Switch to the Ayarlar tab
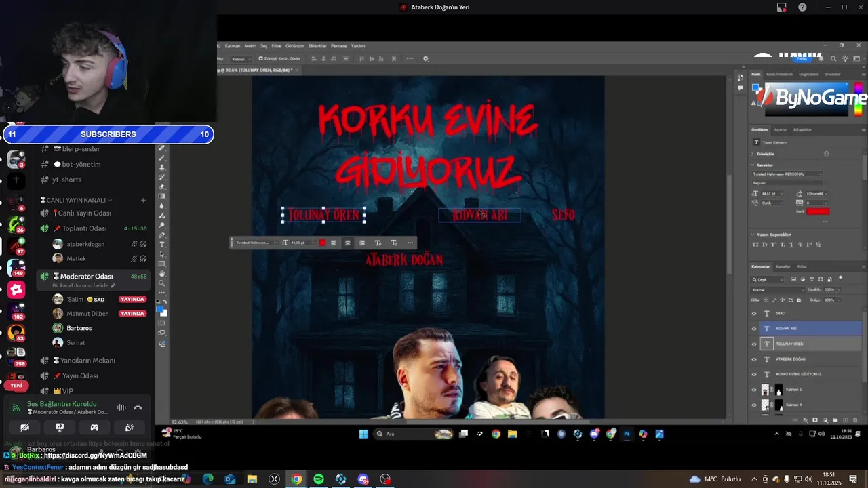Screen dimensions: 868x488 [781, 129]
